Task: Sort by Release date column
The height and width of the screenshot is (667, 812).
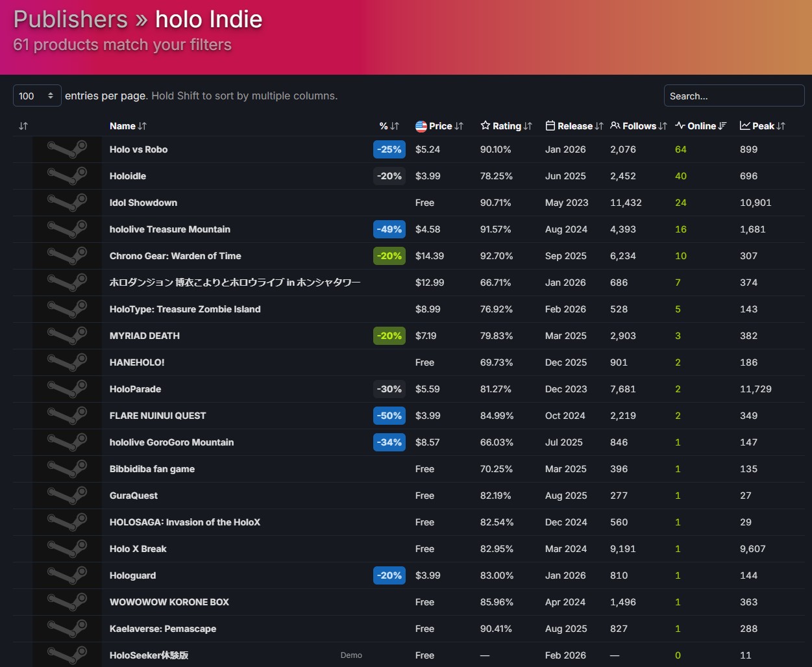Action: 574,126
